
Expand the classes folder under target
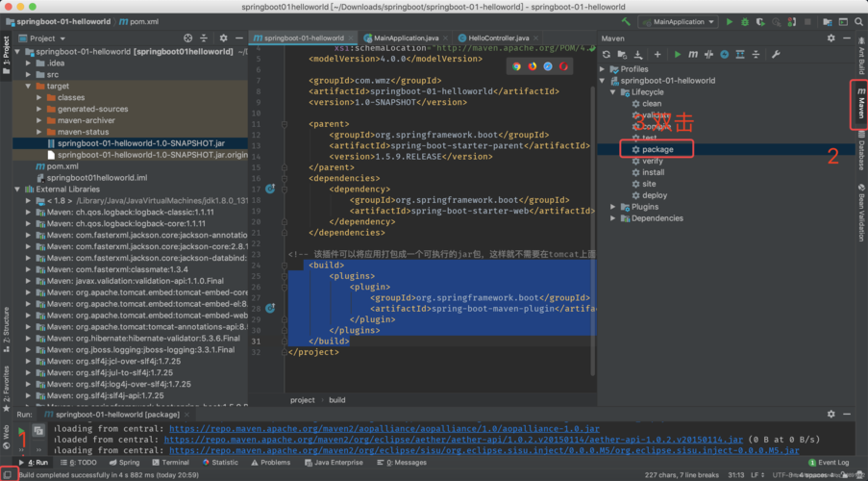38,97
